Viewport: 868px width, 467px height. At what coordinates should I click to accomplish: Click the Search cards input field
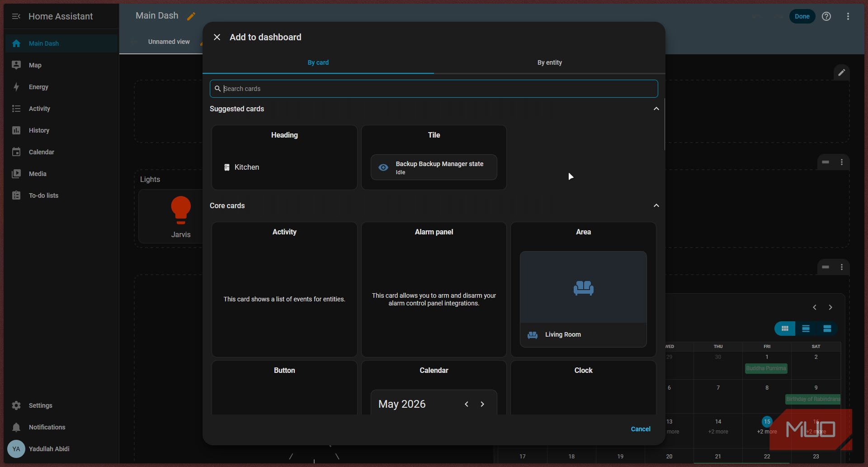point(434,89)
